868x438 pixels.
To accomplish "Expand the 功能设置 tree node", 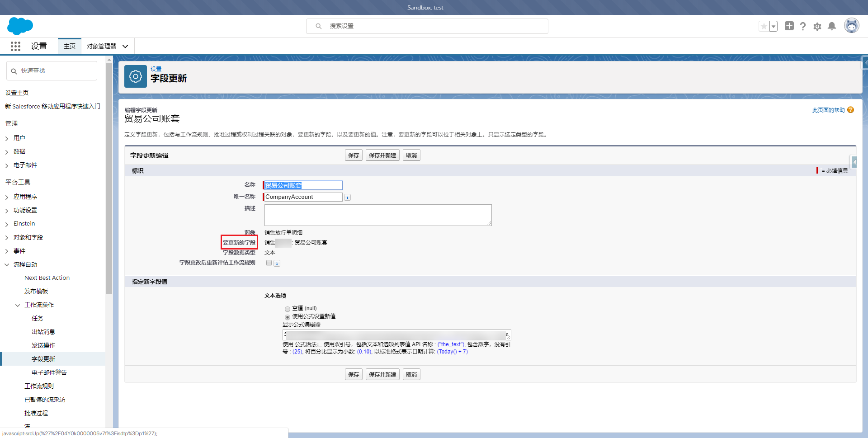I will (7, 211).
